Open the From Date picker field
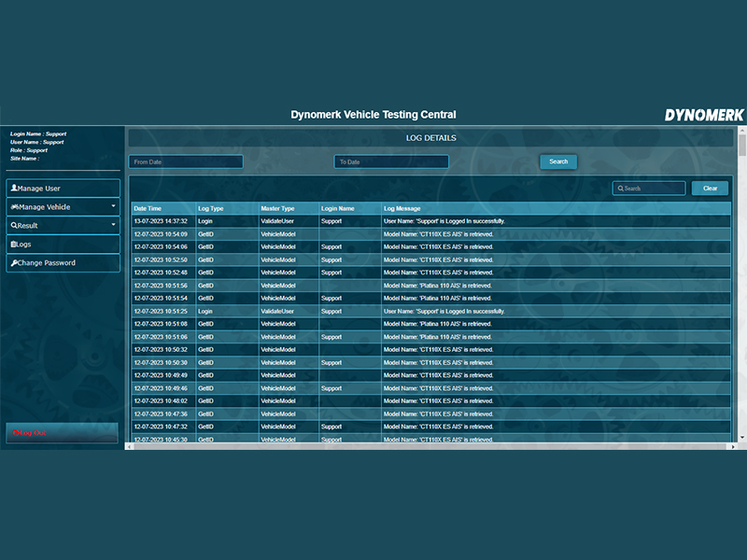This screenshot has width=747, height=560. click(186, 161)
